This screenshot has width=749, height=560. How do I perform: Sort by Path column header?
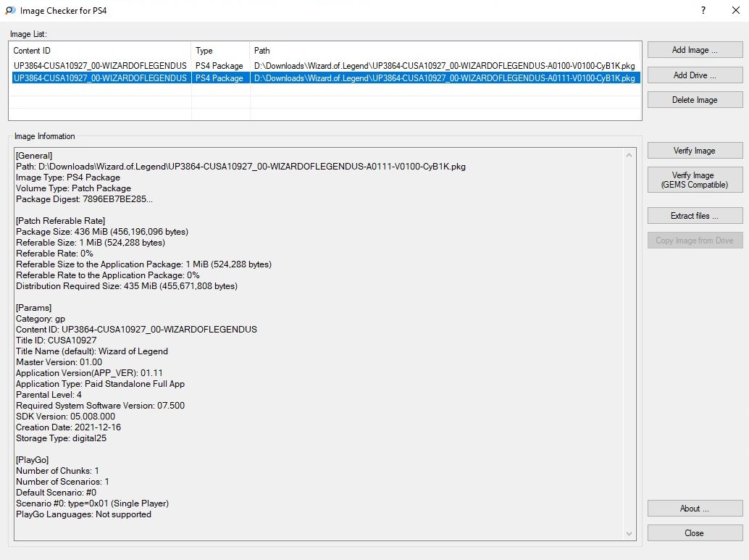[x=445, y=50]
